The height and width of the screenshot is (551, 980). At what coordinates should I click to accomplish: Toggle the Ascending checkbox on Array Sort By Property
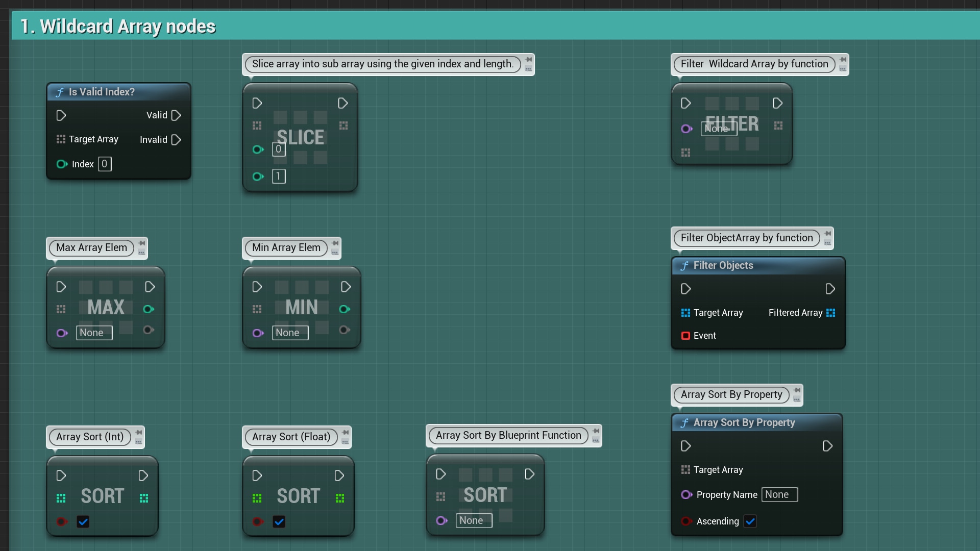pyautogui.click(x=750, y=521)
